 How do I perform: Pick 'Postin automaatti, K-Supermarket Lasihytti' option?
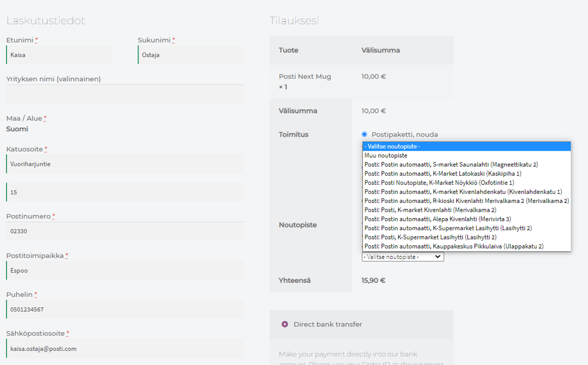click(467, 228)
